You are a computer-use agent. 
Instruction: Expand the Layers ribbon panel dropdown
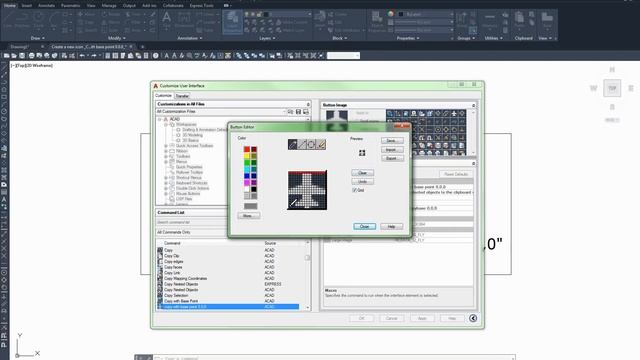coord(267,38)
